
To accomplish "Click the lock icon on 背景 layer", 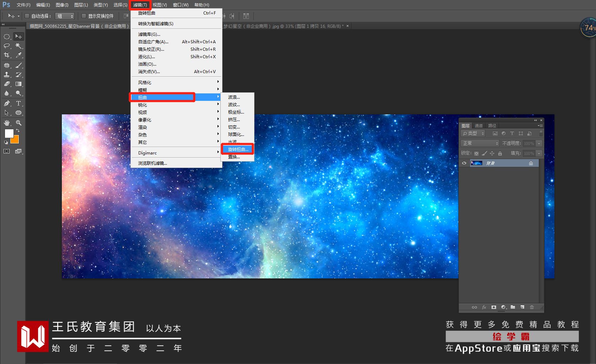I will (531, 163).
